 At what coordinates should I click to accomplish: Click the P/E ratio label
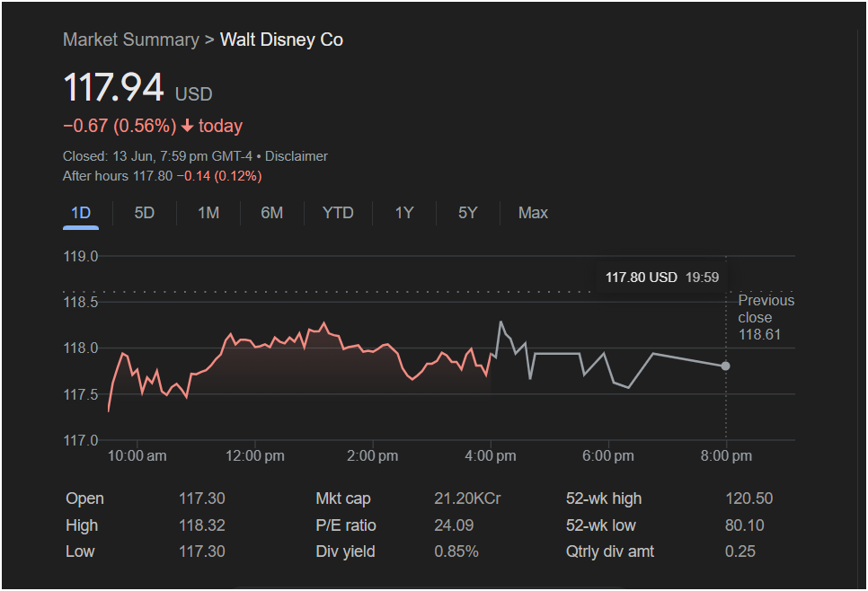[x=346, y=525]
